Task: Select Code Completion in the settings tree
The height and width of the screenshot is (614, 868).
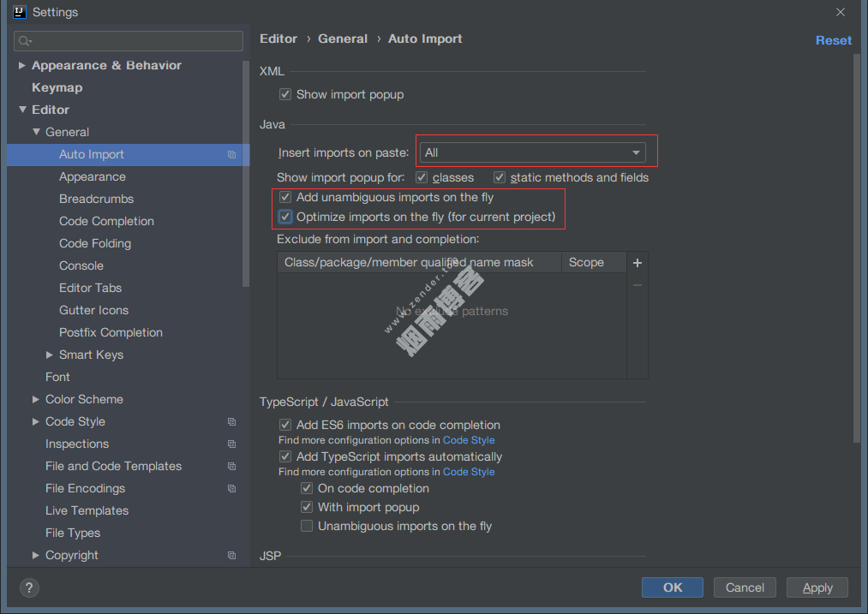Action: tap(106, 221)
